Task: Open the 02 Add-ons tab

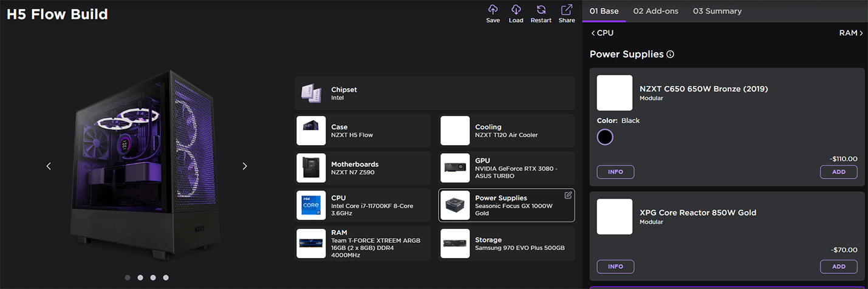Action: [x=656, y=11]
